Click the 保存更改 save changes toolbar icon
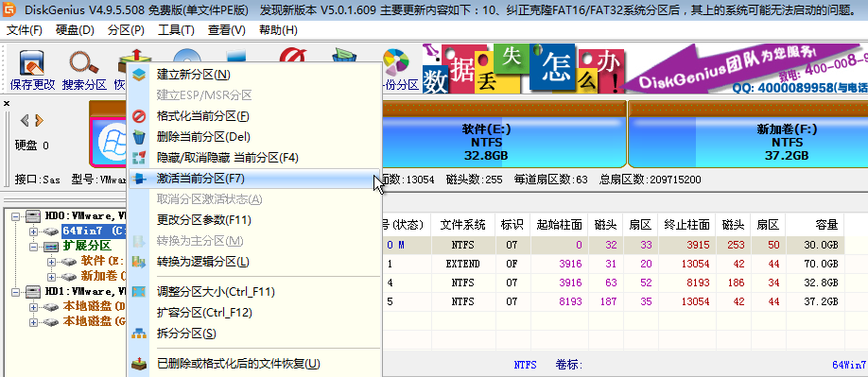 click(x=33, y=70)
